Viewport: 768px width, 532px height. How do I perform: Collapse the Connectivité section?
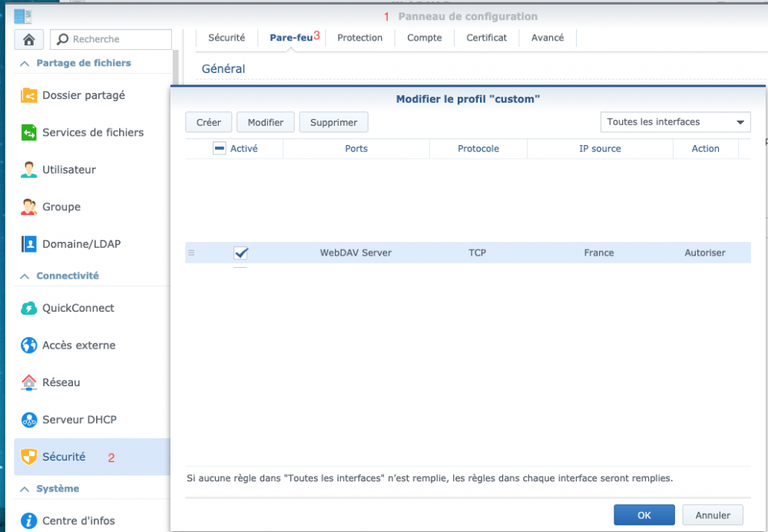[x=25, y=276]
